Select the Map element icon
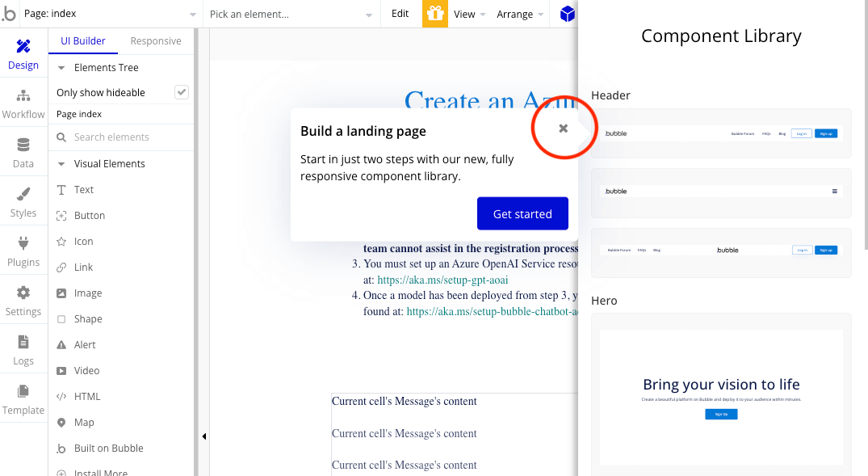The height and width of the screenshot is (476, 868). (x=61, y=422)
